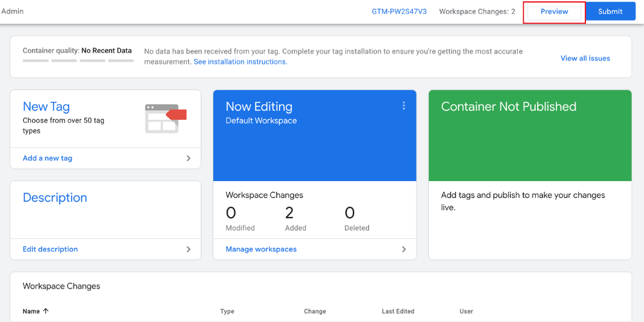
Task: Click Manage workspaces link
Action: click(x=261, y=249)
